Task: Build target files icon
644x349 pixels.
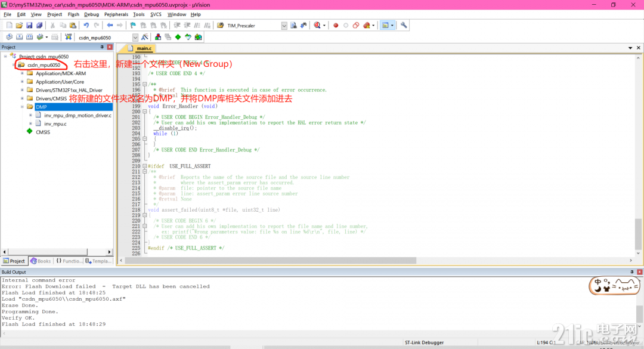Action: point(19,37)
